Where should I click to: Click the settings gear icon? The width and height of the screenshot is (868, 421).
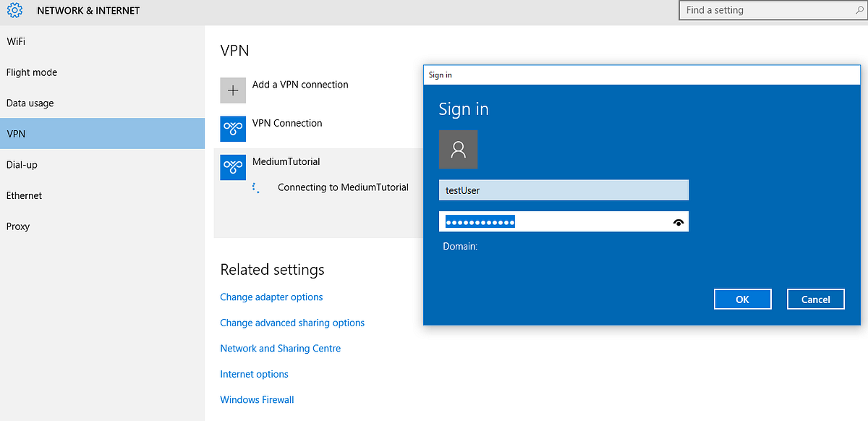15,11
